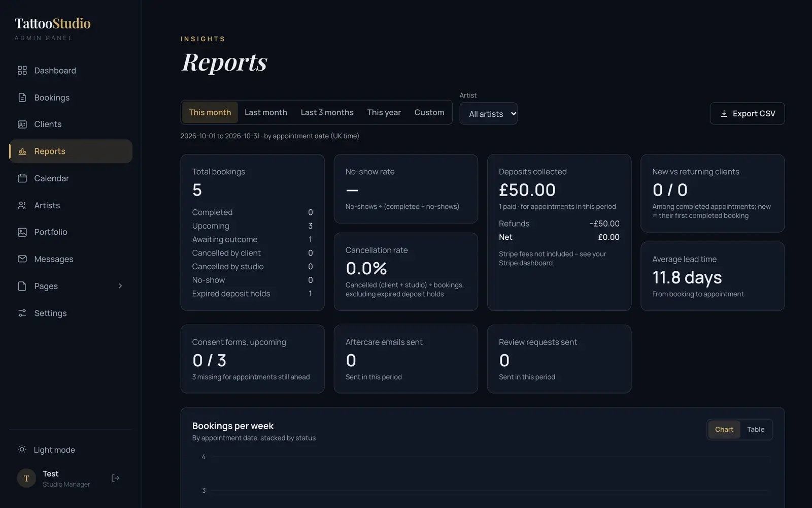Click the Messages envelope icon
Image resolution: width=812 pixels, height=508 pixels.
pos(22,259)
